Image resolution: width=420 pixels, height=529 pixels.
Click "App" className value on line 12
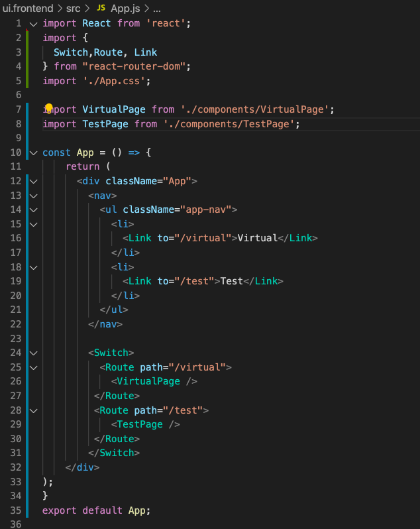click(177, 181)
